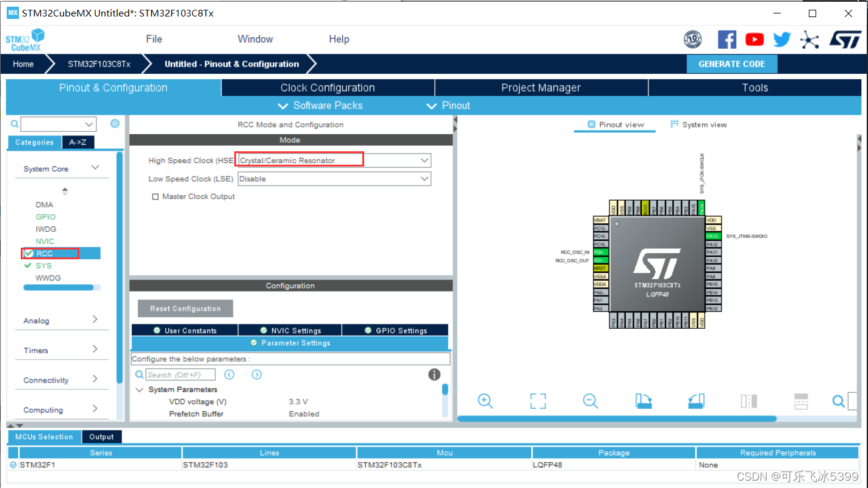Select pin PB12 on the chip
868x488 pixels.
tap(712, 309)
